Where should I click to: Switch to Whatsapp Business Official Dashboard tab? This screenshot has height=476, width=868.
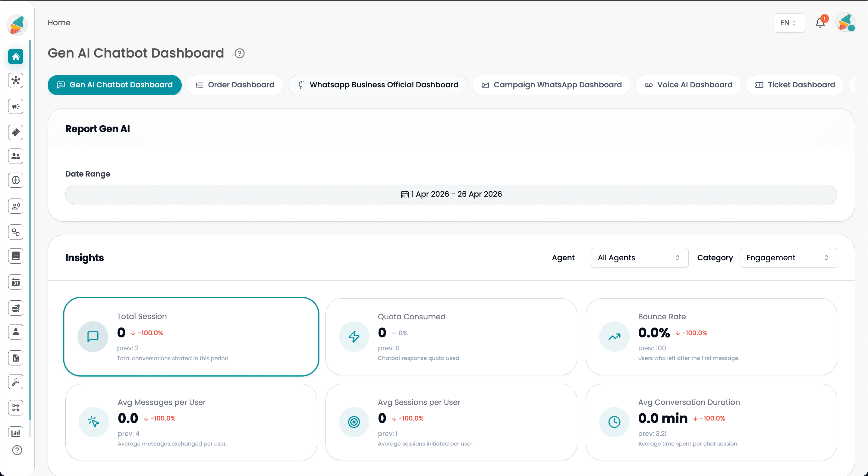(x=377, y=85)
